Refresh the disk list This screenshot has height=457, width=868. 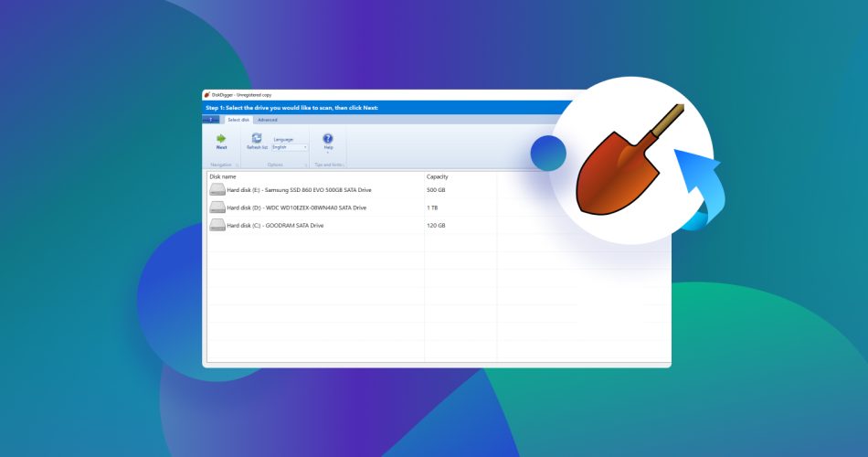[x=257, y=141]
